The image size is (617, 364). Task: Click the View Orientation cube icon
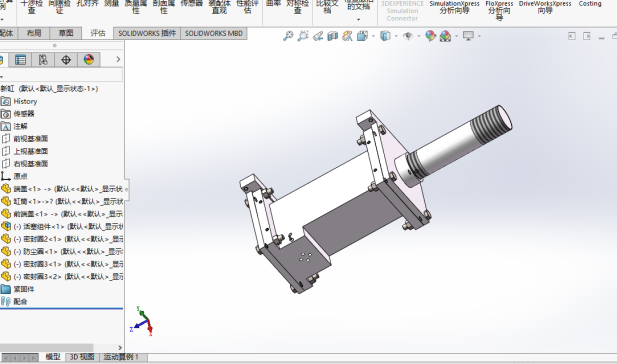pos(362,36)
